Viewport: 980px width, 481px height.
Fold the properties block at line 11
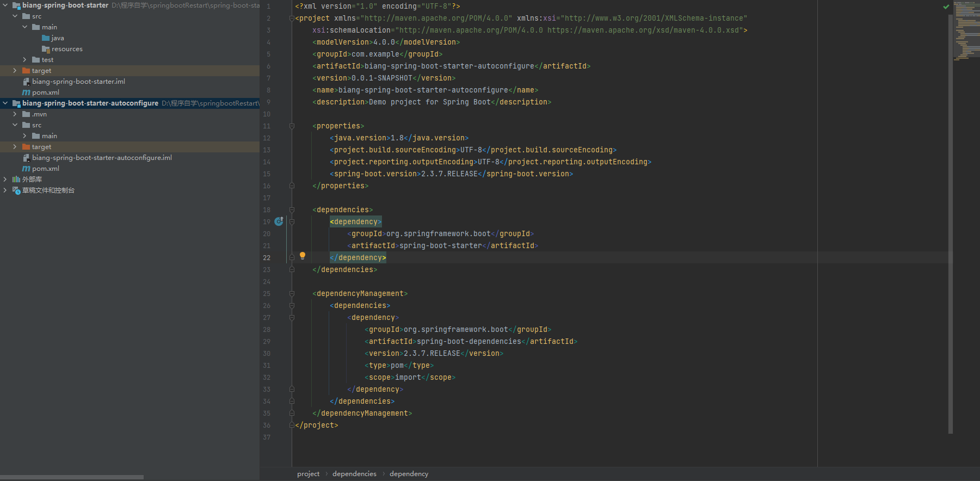click(292, 126)
